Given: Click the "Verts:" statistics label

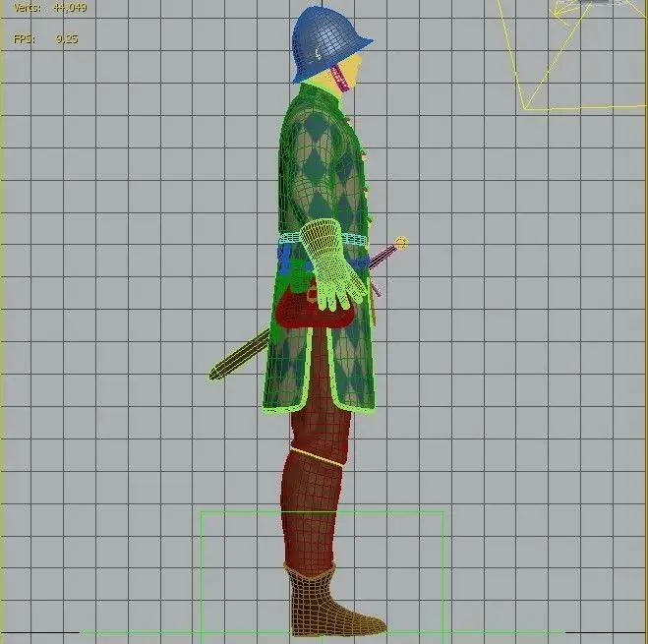Looking at the screenshot, I should 28,8.
